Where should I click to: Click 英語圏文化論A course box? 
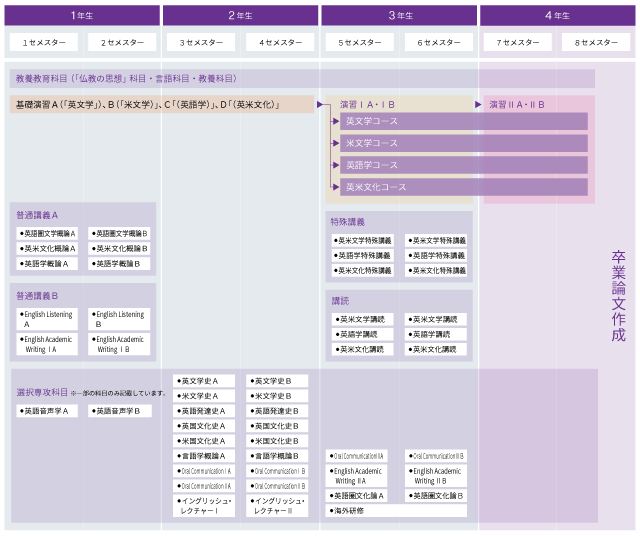357,496
